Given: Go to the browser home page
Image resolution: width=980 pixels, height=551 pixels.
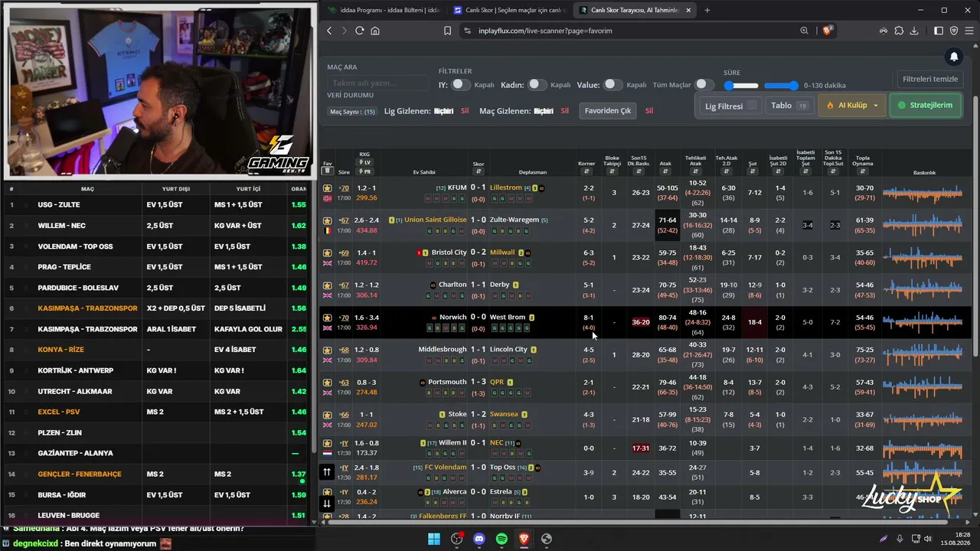Looking at the screenshot, I should (x=375, y=31).
